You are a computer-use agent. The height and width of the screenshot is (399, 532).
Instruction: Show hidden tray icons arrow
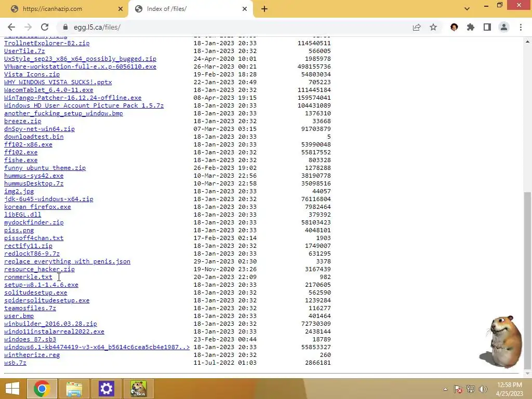point(445,389)
